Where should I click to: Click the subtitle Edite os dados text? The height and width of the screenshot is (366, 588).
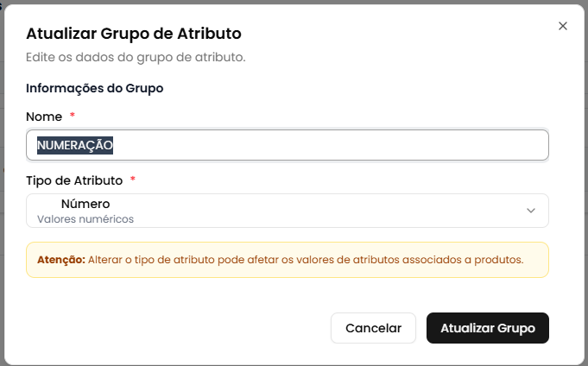pos(136,58)
